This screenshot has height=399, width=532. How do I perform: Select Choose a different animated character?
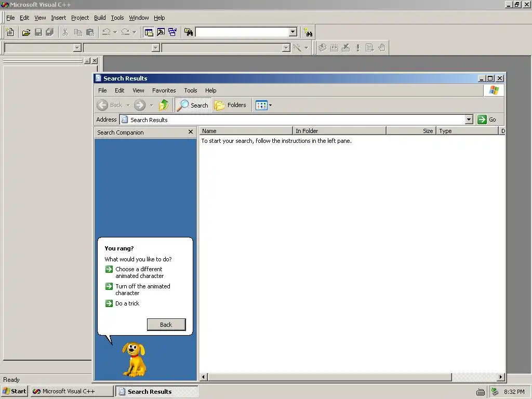tap(139, 272)
